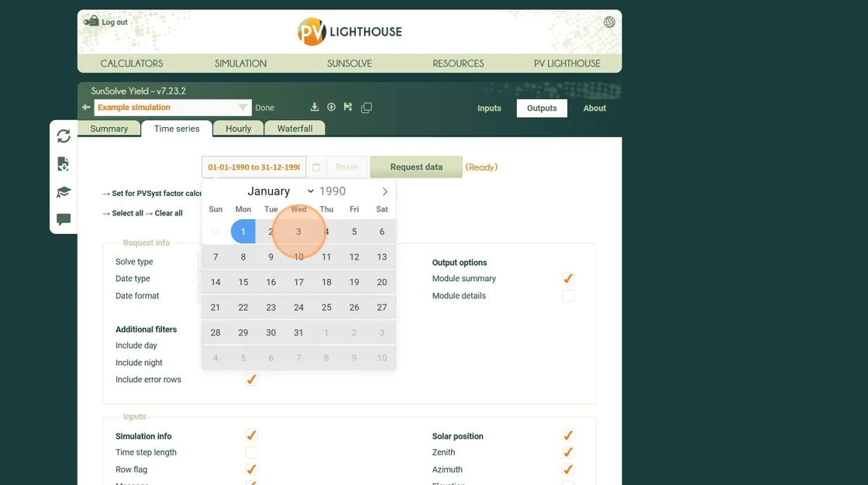
Task: Select January 17 in the calendar
Action: coord(298,282)
